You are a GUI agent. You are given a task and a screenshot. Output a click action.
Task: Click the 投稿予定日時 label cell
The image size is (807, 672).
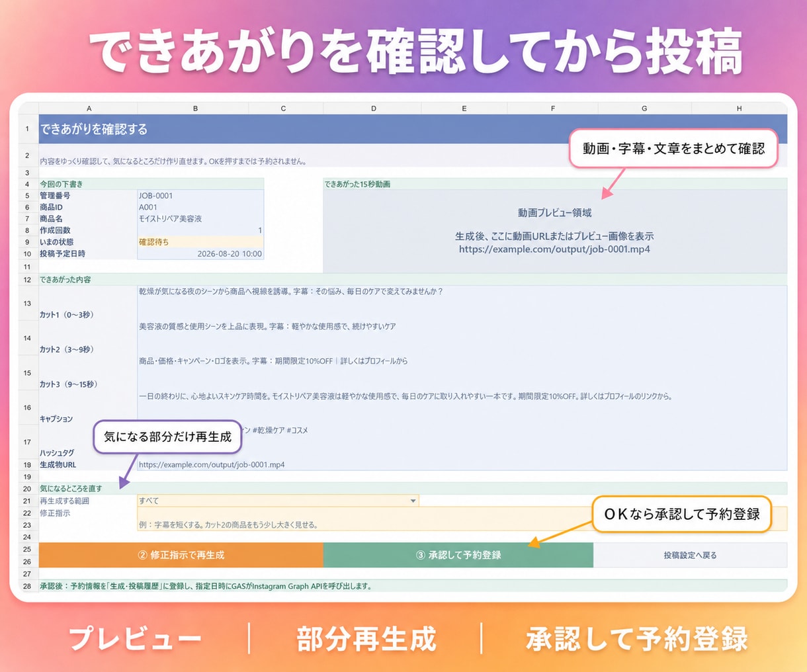(88, 254)
